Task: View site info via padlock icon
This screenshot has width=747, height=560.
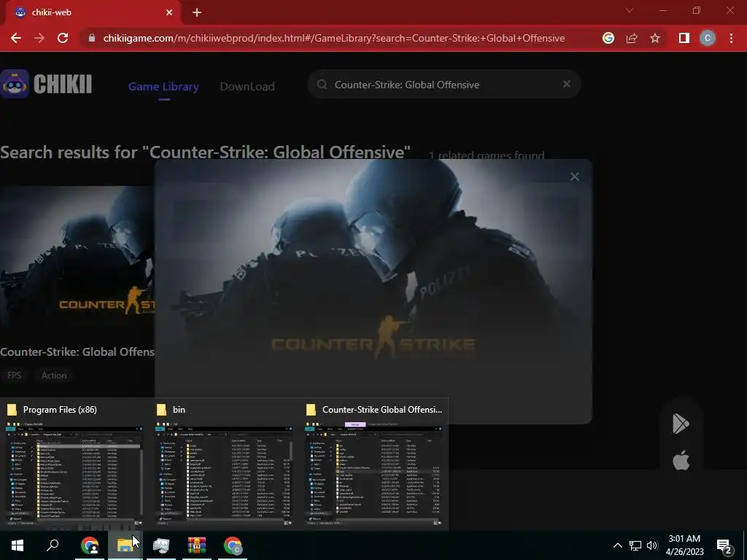Action: [x=92, y=38]
